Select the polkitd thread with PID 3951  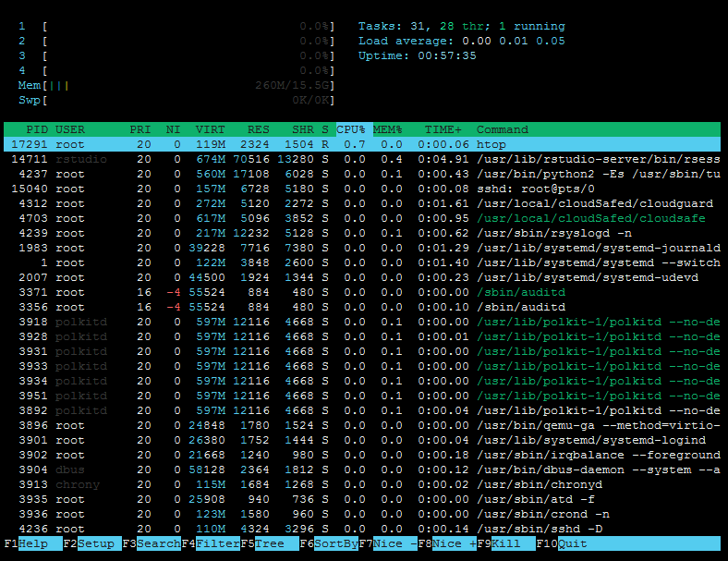point(362,396)
